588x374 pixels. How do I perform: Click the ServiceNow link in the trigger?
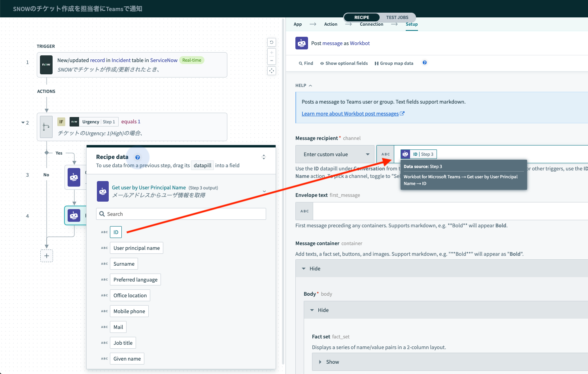164,60
